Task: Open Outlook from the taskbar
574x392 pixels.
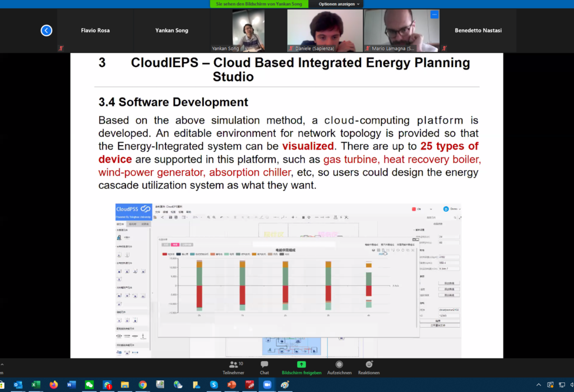Action: click(x=17, y=385)
